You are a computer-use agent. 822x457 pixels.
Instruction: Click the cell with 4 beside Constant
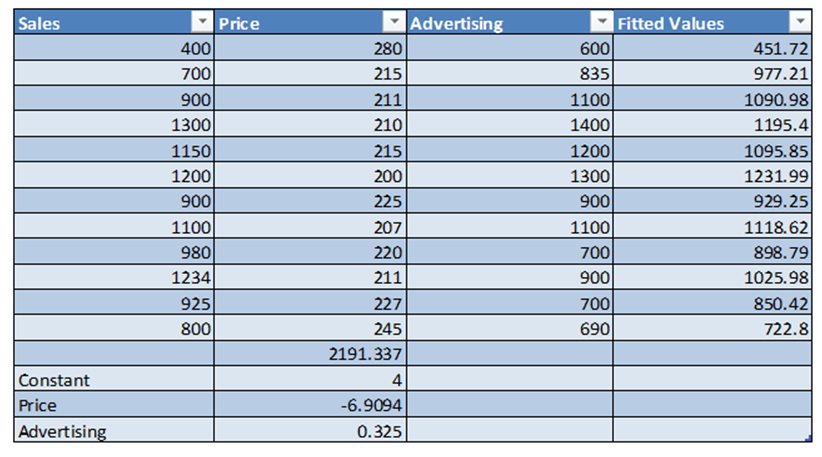point(311,380)
